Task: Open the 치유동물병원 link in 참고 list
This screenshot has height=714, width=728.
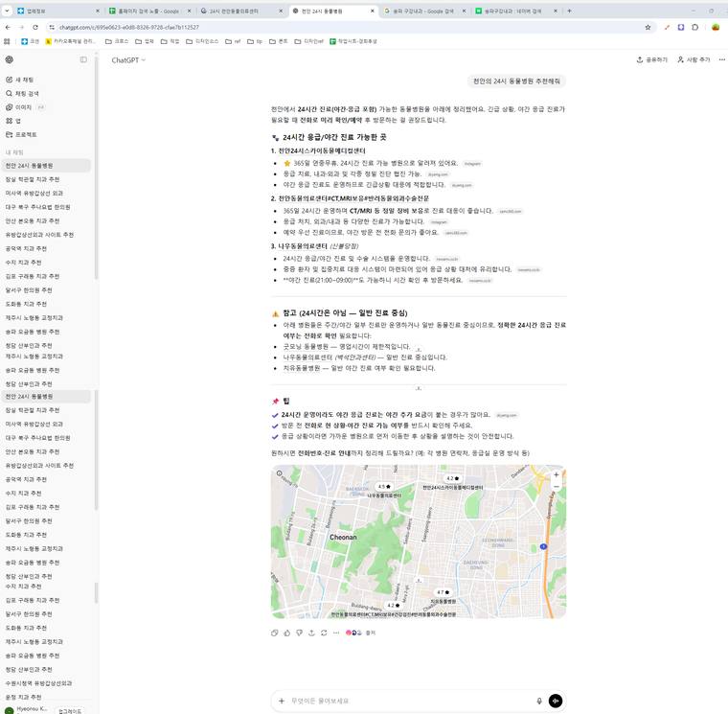Action: [302, 368]
